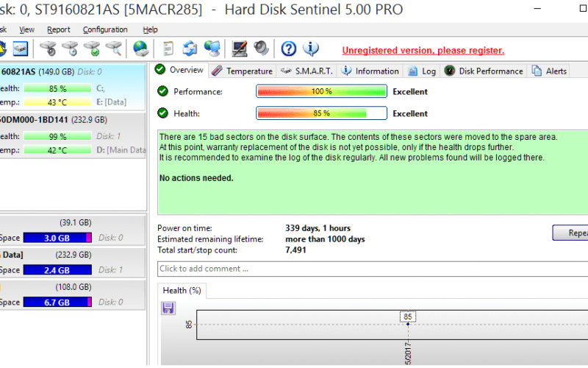Click the 85 data point marker on health graph
This screenshot has height=368, width=588.
click(408, 324)
